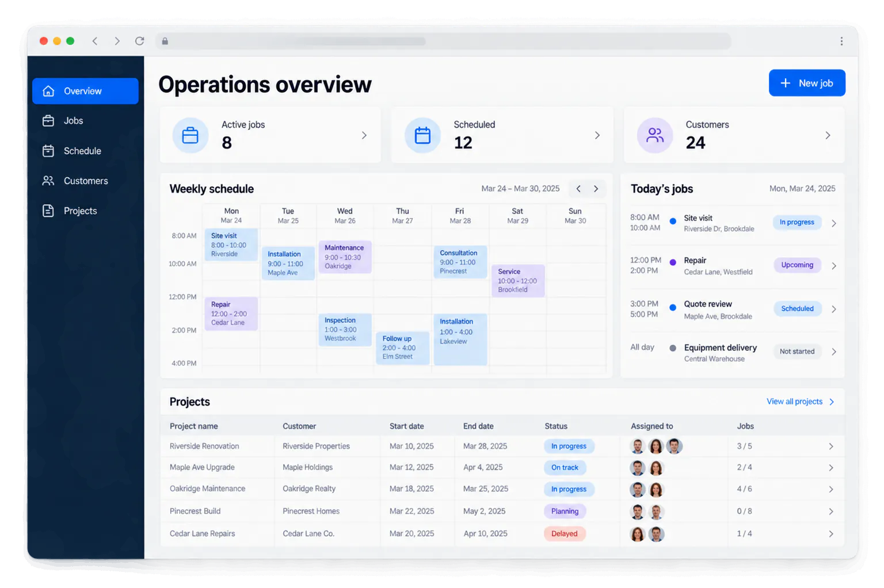Sort by the Start date column header
Screen dimensions: 884x588
[x=407, y=426]
